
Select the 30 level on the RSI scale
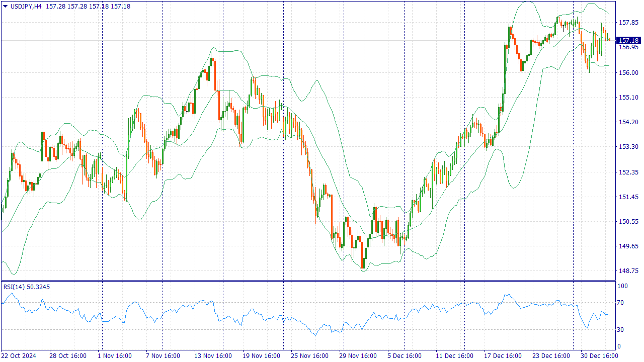pyautogui.click(x=621, y=330)
